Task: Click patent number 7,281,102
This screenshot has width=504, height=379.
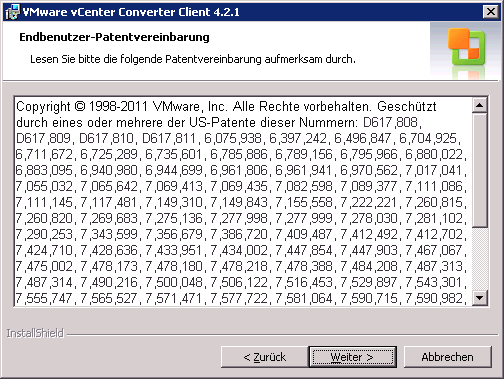Action: (434, 218)
